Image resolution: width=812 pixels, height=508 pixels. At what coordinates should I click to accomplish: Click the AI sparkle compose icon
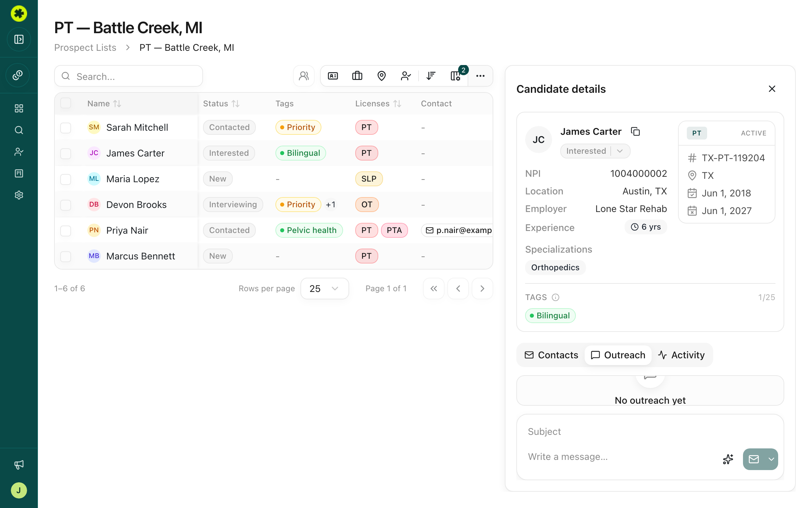[728, 459]
